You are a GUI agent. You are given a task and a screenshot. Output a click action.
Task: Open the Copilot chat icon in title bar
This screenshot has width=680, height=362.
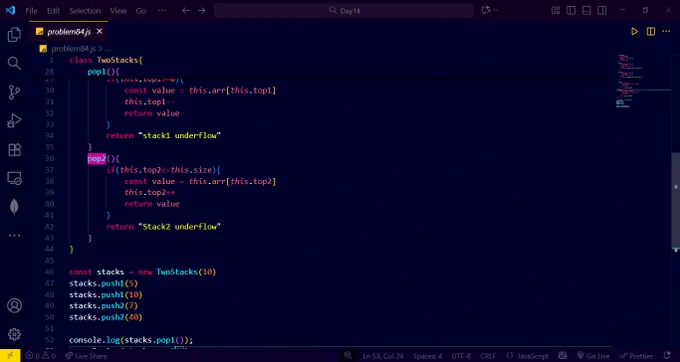click(x=486, y=10)
